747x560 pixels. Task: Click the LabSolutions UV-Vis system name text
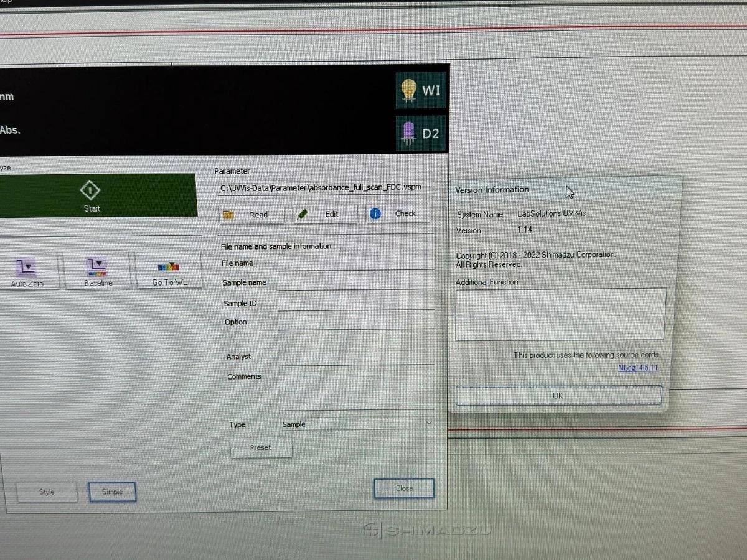pos(552,213)
